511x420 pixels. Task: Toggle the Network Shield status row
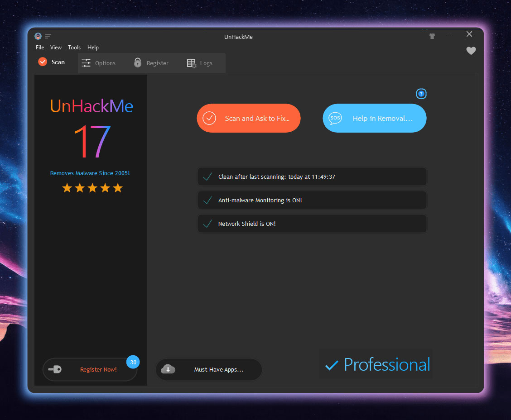(x=312, y=224)
